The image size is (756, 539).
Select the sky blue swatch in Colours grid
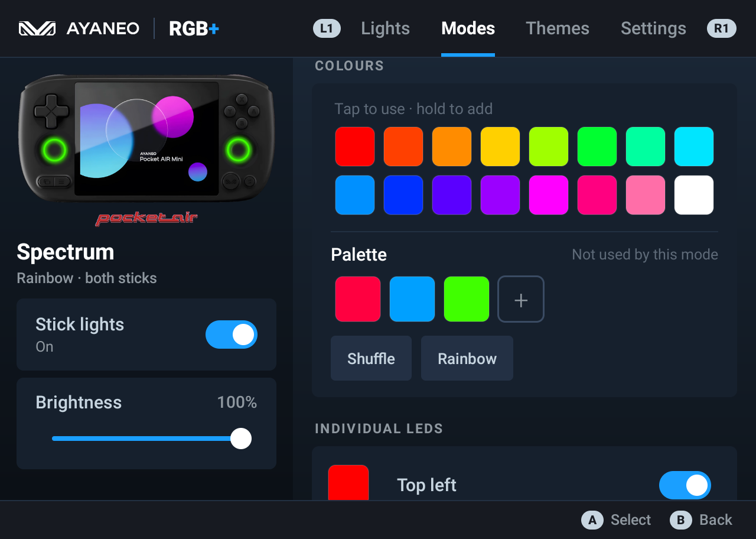click(x=355, y=195)
